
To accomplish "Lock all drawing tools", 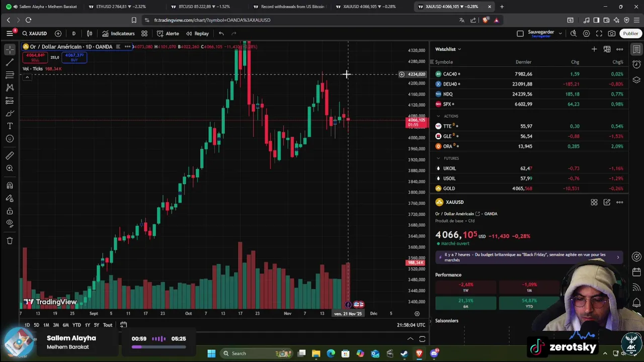I will [10, 211].
